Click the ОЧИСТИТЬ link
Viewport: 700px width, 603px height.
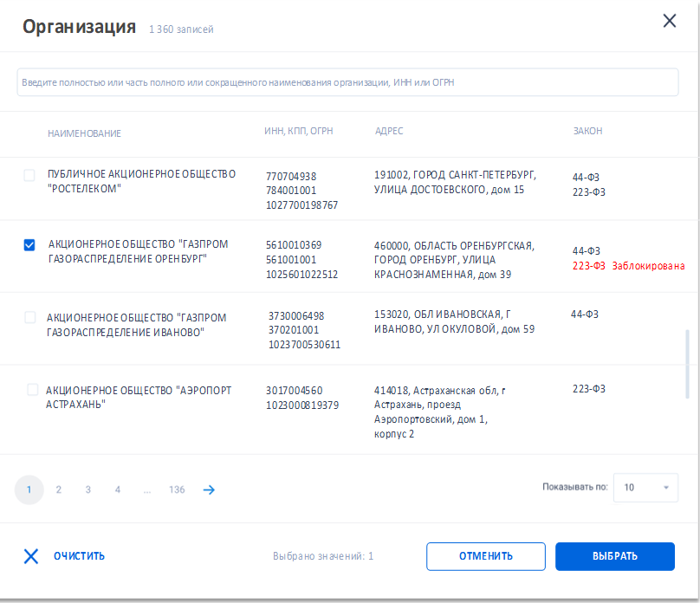pos(79,556)
